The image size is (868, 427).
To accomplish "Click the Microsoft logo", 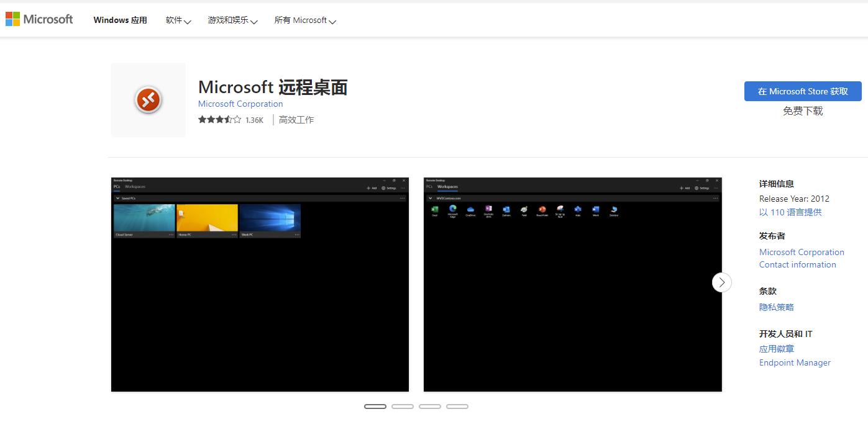I will click(x=39, y=19).
